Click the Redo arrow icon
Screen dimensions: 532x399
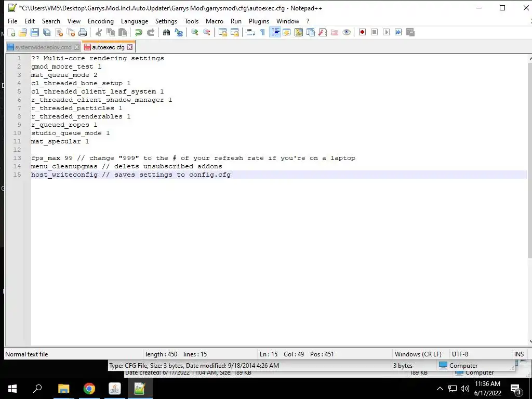150,32
